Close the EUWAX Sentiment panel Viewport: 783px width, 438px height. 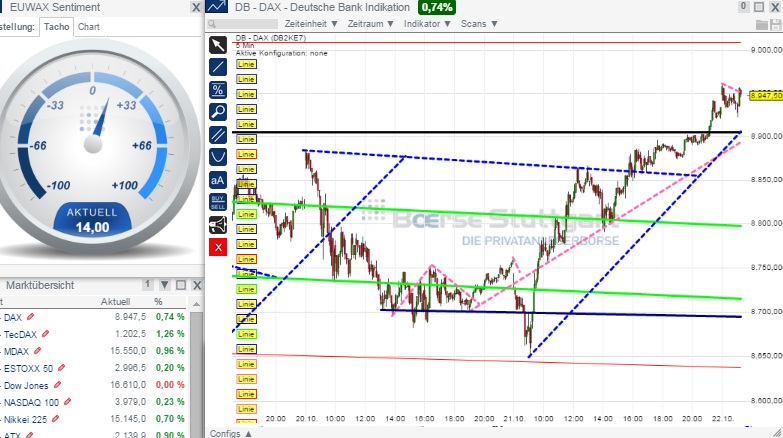coord(196,7)
